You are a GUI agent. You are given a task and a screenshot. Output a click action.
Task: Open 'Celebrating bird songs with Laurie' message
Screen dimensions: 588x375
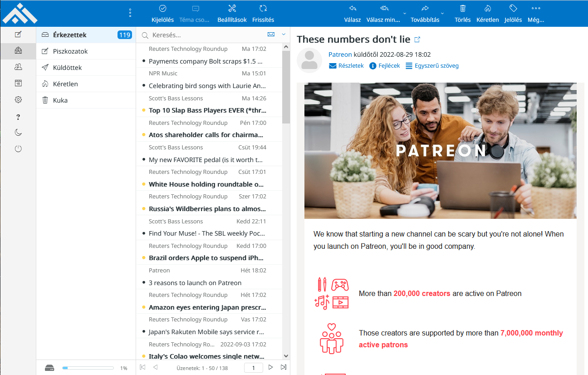(x=209, y=79)
